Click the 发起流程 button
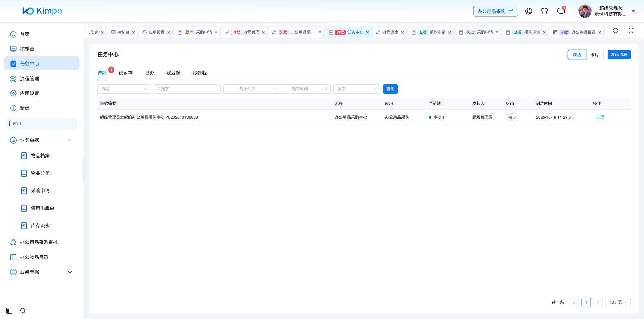 pyautogui.click(x=619, y=55)
